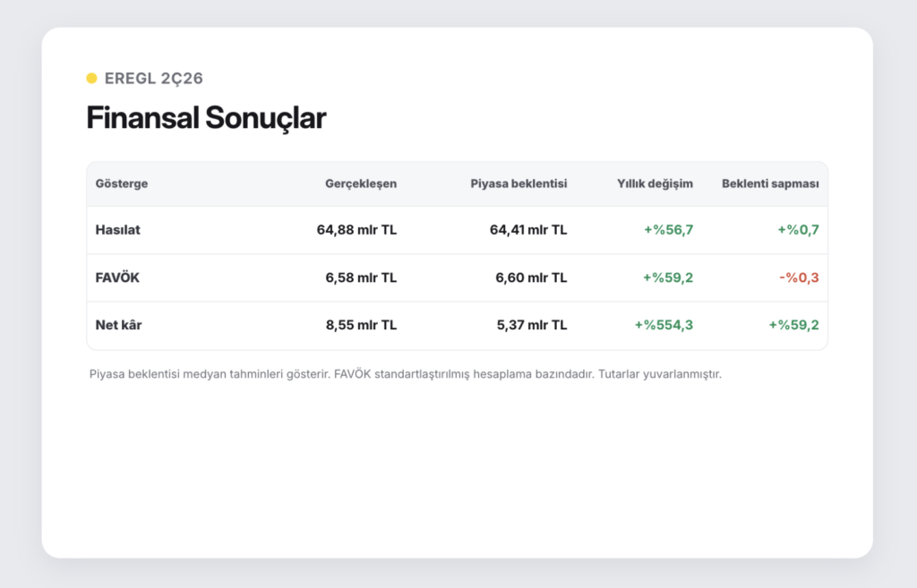Click the Gerçekleşen column header

click(x=361, y=183)
